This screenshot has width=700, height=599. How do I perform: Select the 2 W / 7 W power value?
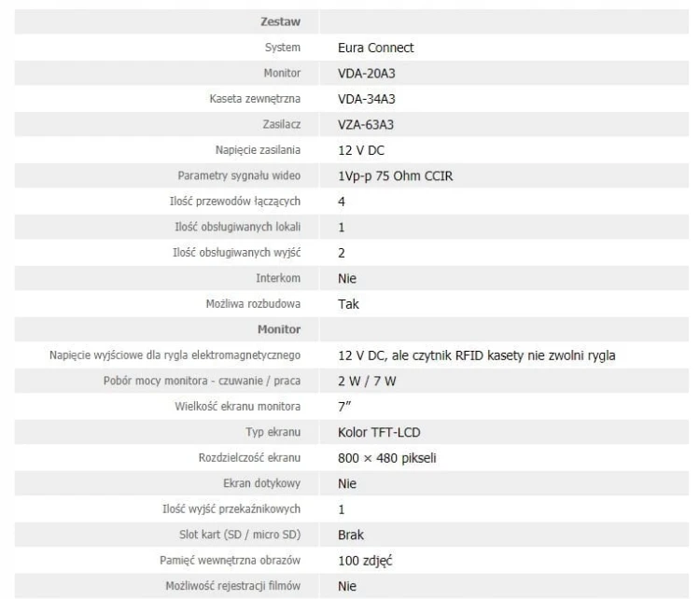point(367,381)
